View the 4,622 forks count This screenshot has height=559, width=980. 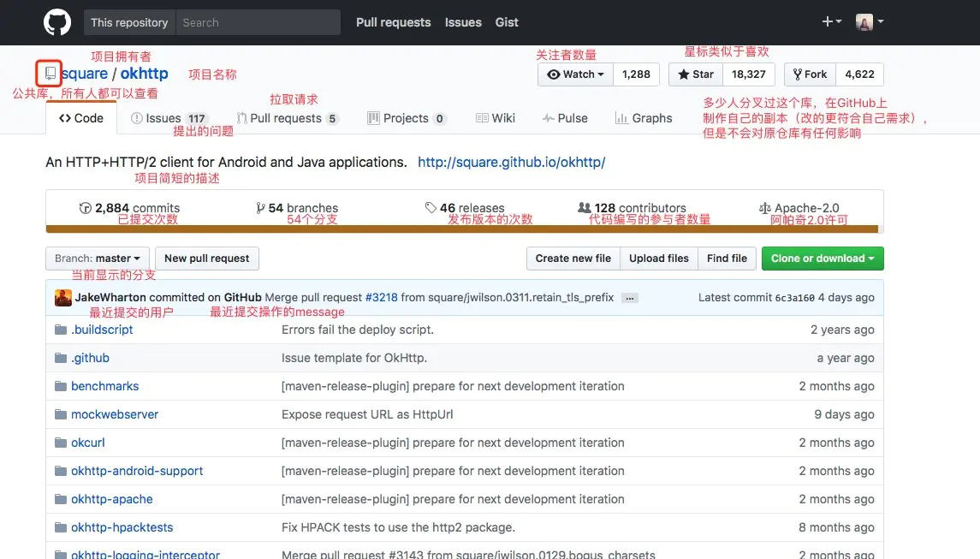tap(860, 74)
